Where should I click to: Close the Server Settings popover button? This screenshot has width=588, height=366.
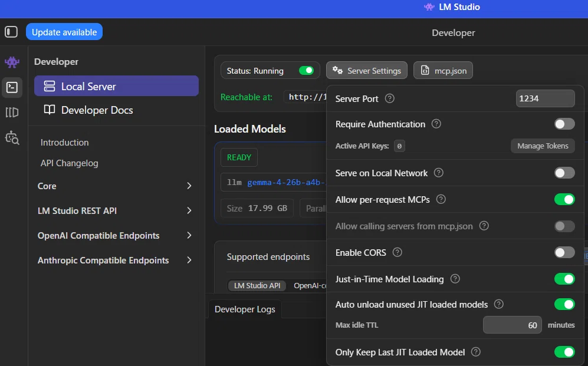[367, 70]
